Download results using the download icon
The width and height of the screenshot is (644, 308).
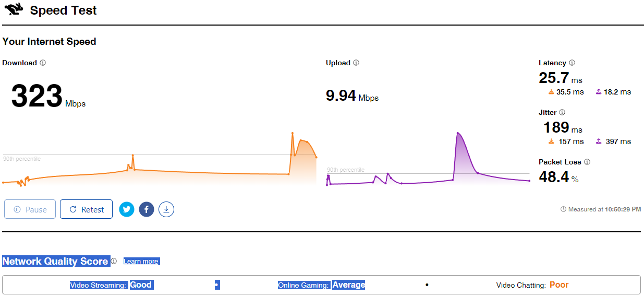tap(166, 209)
